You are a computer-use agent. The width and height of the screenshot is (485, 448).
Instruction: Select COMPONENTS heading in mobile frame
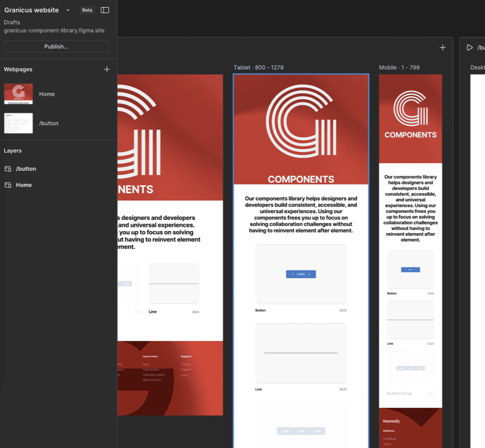[x=410, y=135]
